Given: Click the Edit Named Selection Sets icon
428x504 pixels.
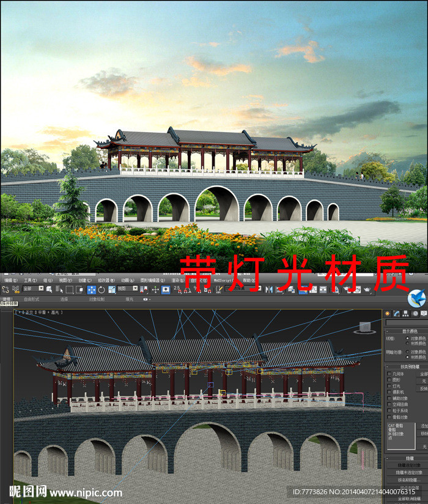Looking at the screenshot, I should point(219,289).
